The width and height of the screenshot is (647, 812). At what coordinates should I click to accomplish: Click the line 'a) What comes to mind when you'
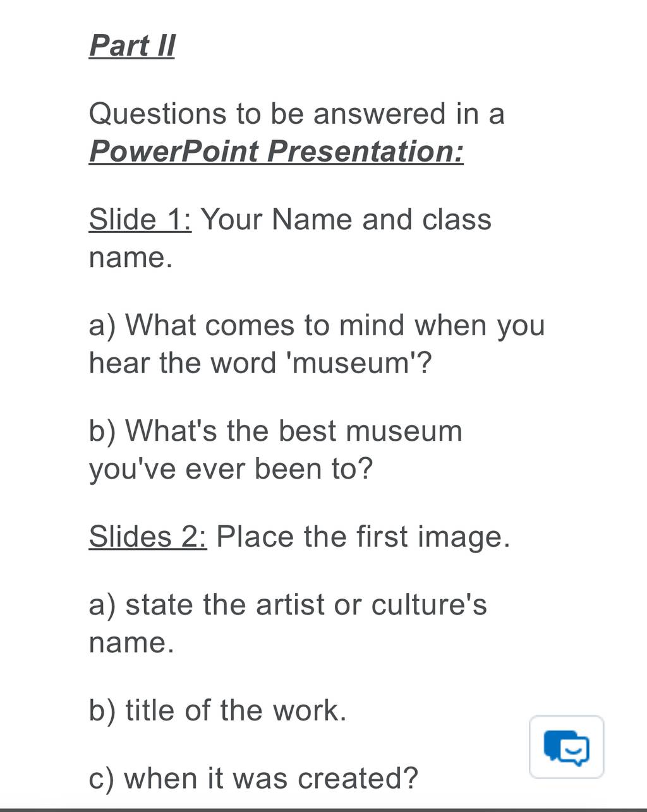pos(317,326)
